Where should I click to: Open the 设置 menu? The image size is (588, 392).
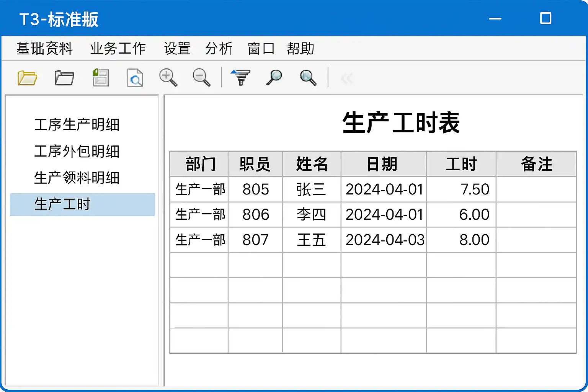(x=177, y=49)
